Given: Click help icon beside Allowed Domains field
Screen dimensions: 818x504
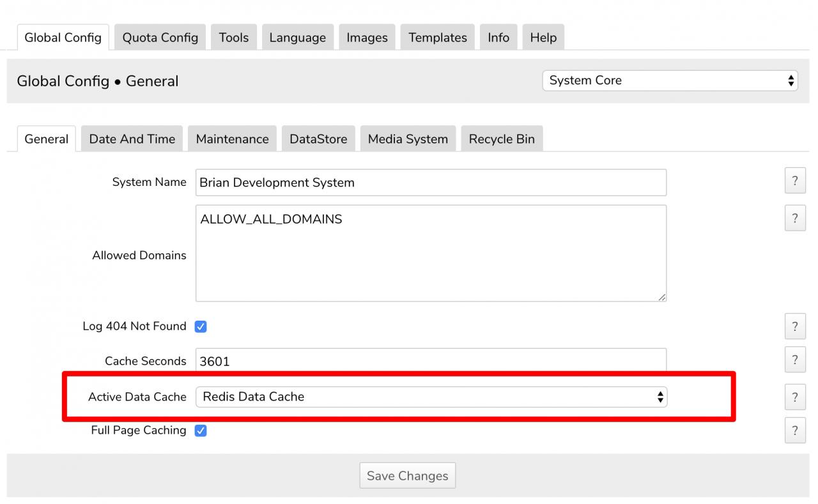Looking at the screenshot, I should coord(794,218).
